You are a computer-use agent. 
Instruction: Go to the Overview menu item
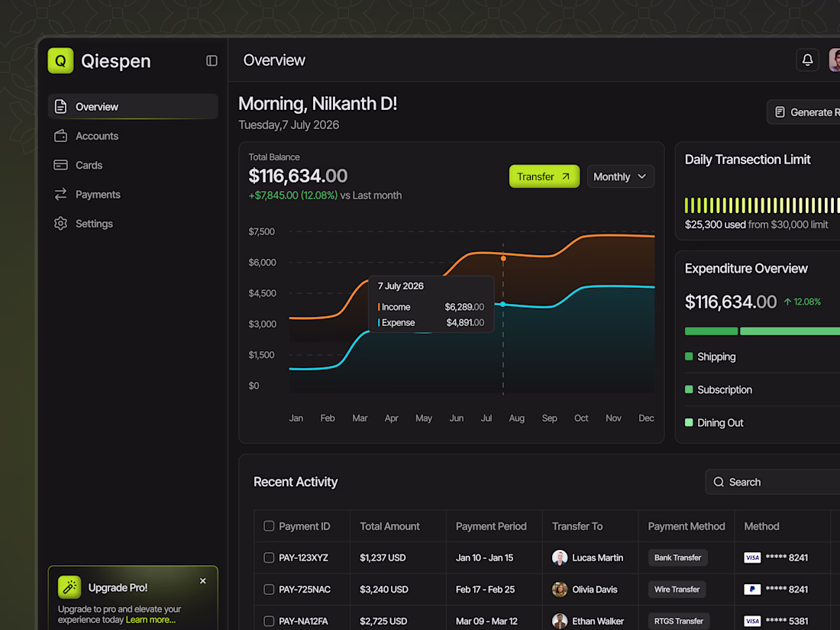(x=133, y=107)
